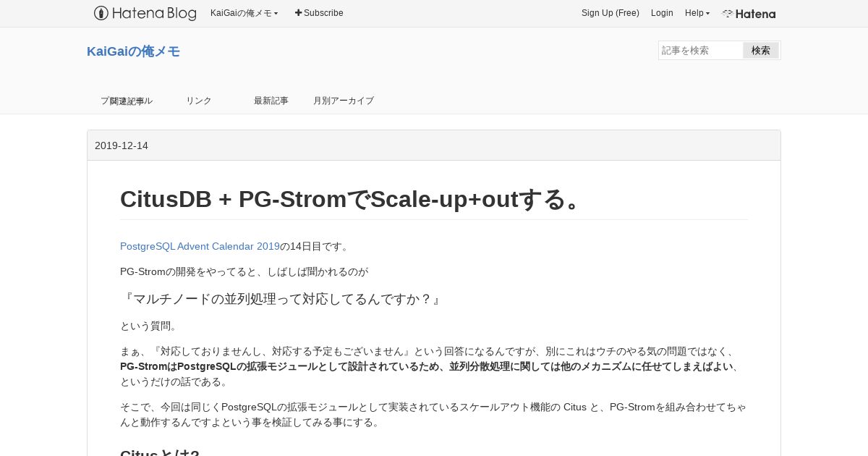
Task: Click the line PG-Stromの開発をやってると
Action: pos(244,272)
